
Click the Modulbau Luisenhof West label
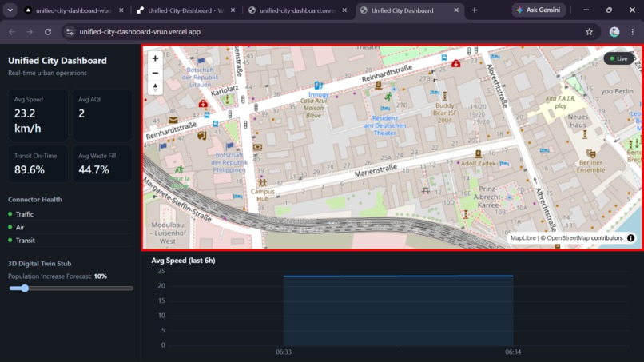168,233
